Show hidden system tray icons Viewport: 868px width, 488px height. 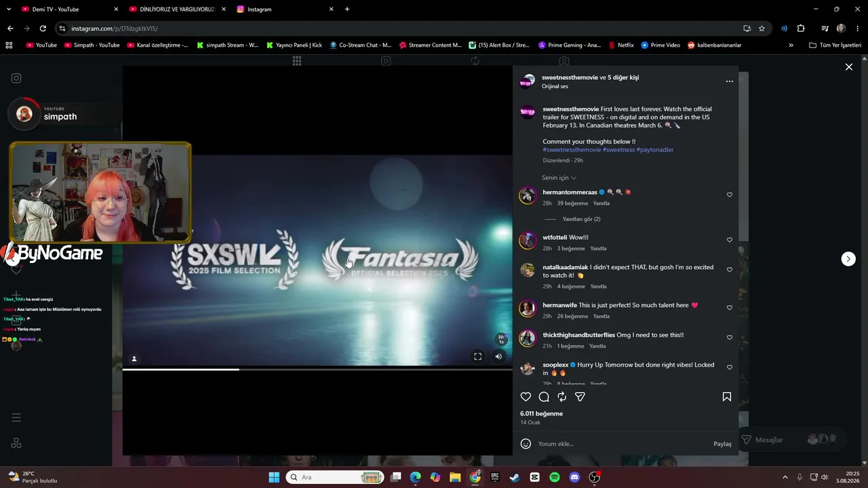785,477
